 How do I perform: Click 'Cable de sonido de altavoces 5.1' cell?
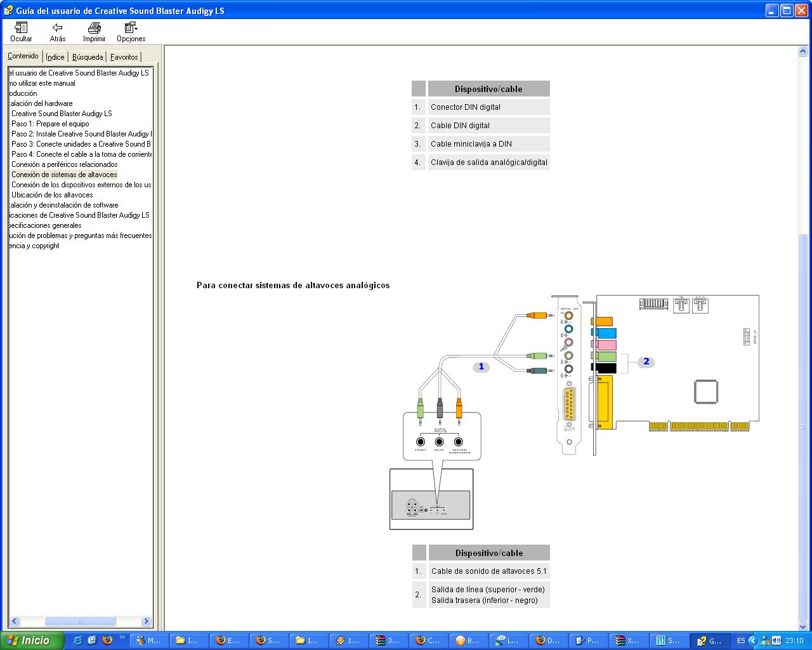pos(488,571)
